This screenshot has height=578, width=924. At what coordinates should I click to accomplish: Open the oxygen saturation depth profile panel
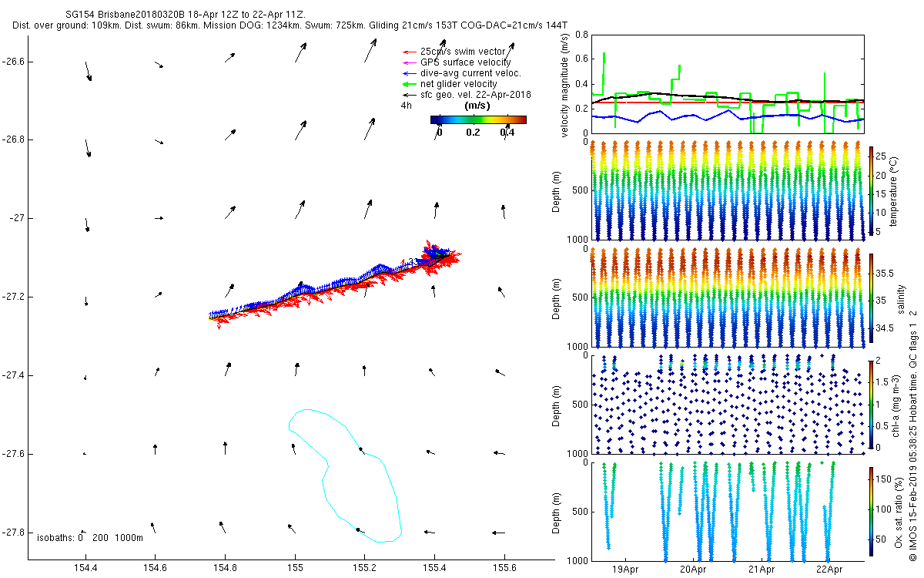pyautogui.click(x=727, y=511)
